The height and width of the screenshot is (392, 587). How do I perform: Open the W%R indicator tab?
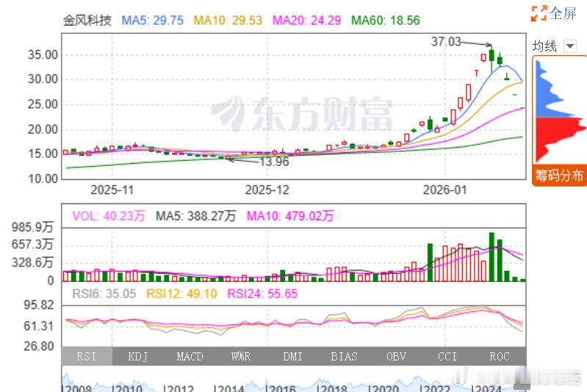pos(241,357)
